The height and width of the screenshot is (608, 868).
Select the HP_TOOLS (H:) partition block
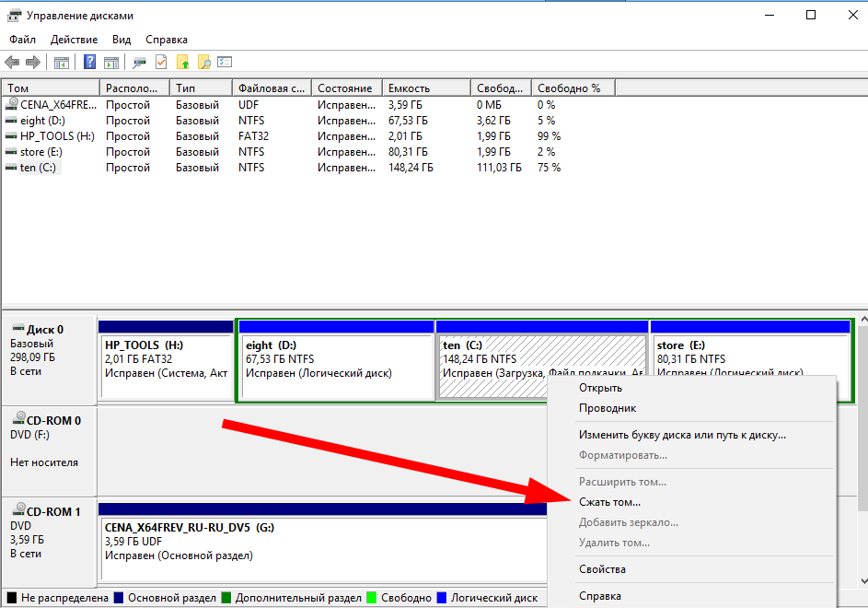pos(166,359)
